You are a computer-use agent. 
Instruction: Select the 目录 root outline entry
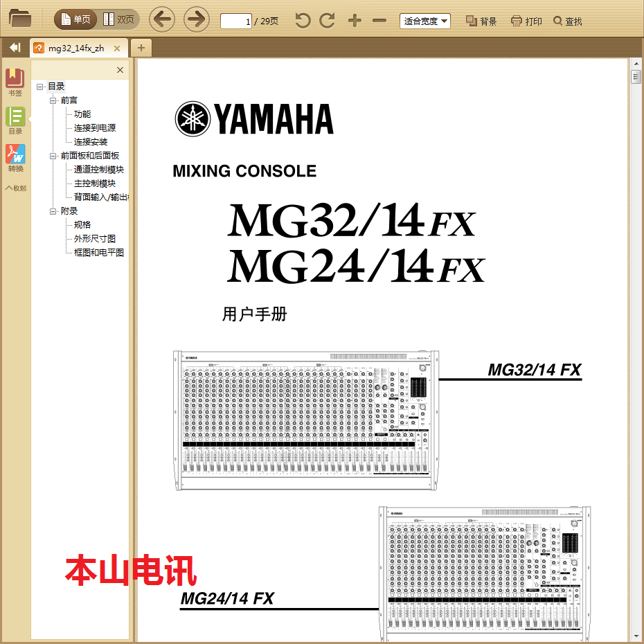56,87
